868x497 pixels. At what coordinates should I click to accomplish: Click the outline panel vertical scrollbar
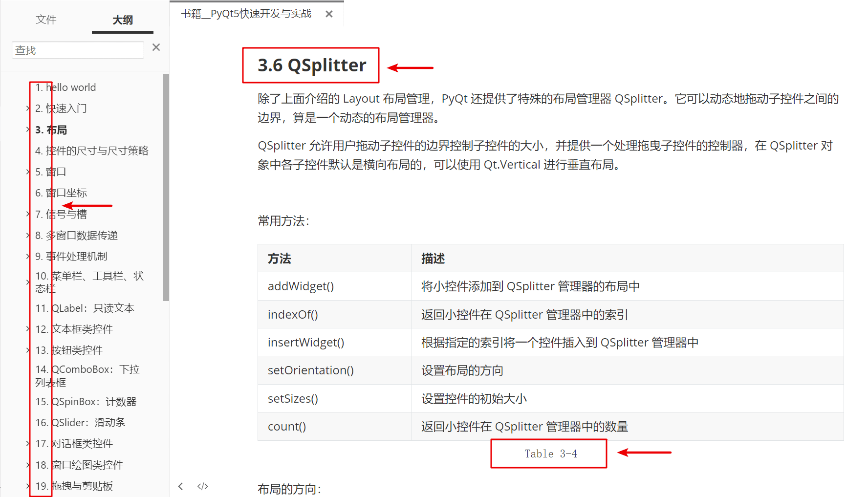pyautogui.click(x=166, y=187)
